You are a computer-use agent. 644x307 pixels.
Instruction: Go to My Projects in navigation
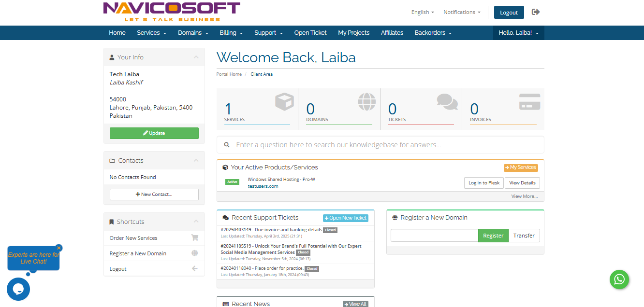[x=353, y=33]
